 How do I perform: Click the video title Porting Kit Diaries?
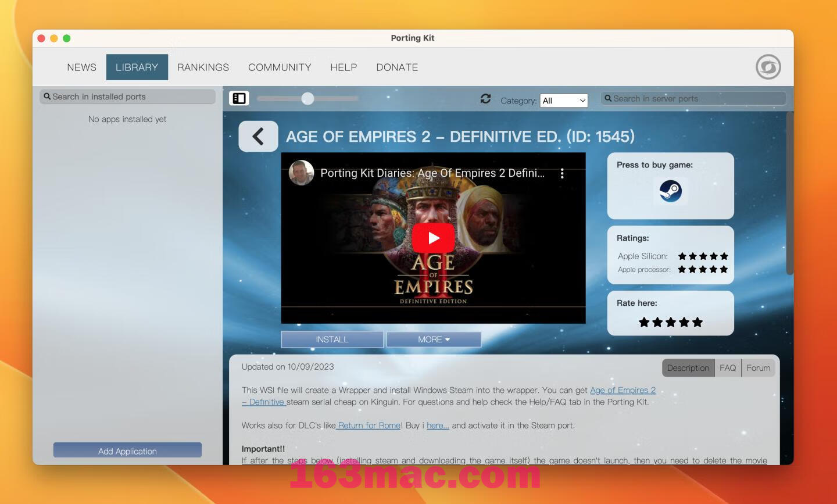[432, 173]
